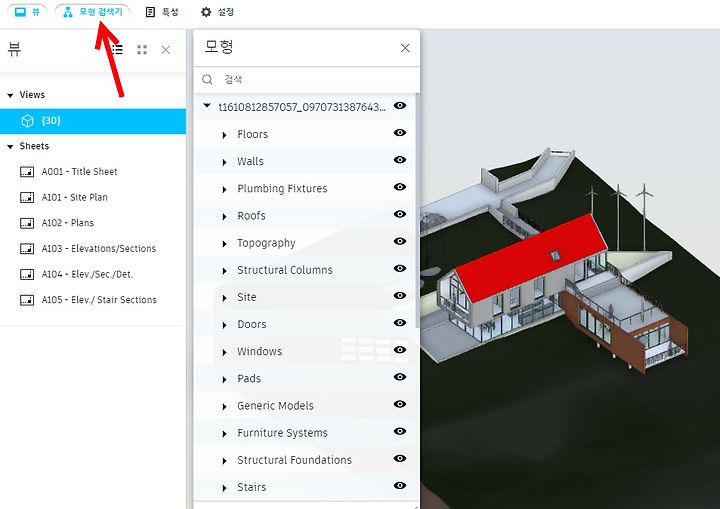
Task: Click the 검색 search field
Action: (307, 79)
